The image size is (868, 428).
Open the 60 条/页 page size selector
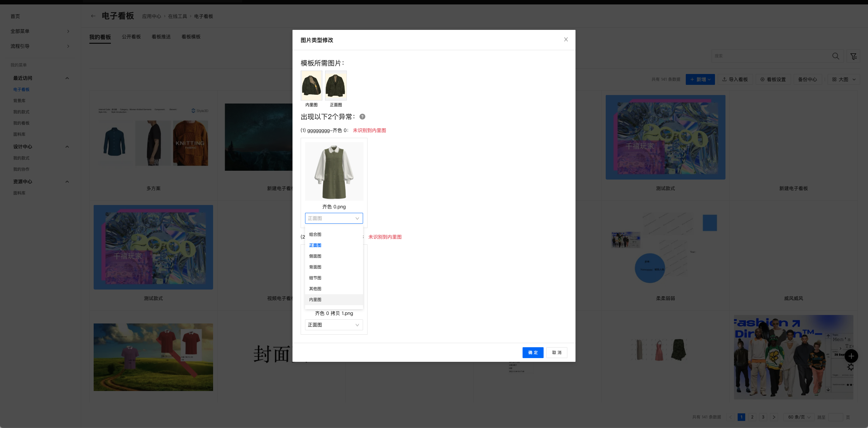tap(799, 417)
